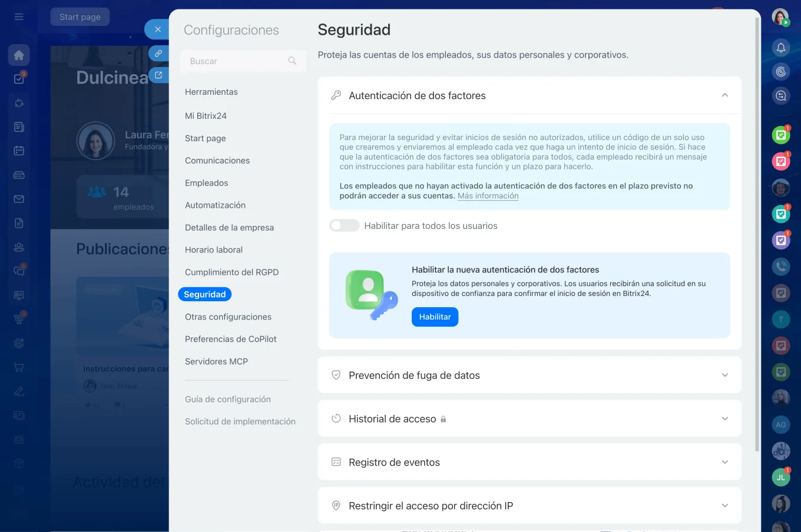Open the Más información link
The height and width of the screenshot is (532, 801).
[488, 196]
